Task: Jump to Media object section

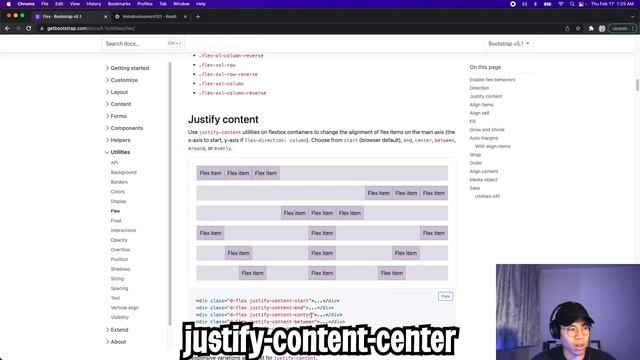Action: coord(483,180)
